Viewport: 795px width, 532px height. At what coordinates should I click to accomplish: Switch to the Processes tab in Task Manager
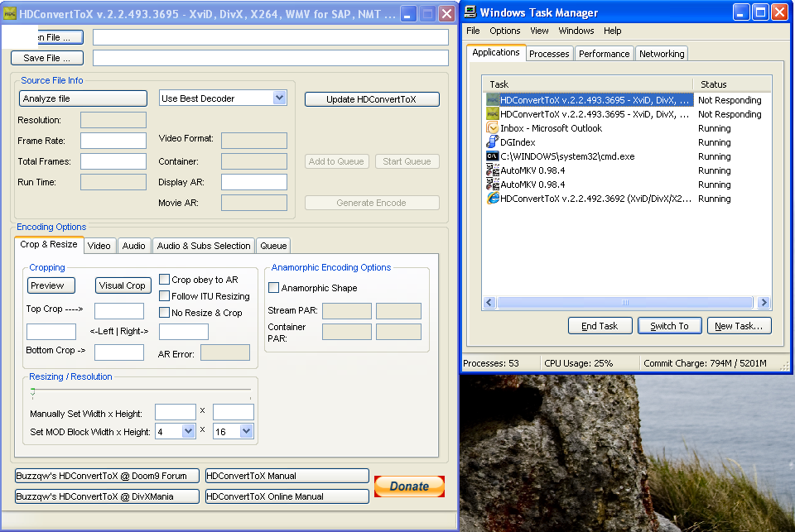(x=549, y=54)
